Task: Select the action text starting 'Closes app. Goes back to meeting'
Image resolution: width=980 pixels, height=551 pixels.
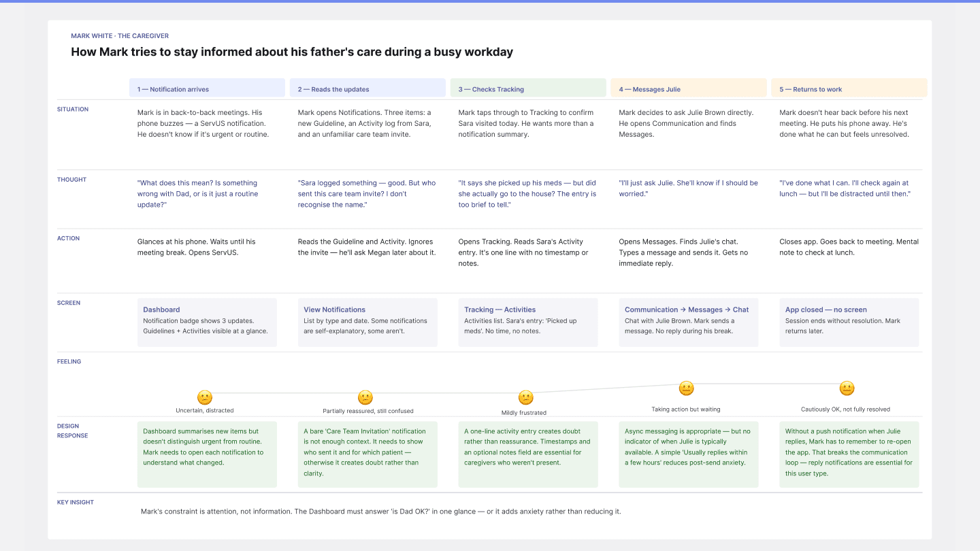Action: click(849, 247)
